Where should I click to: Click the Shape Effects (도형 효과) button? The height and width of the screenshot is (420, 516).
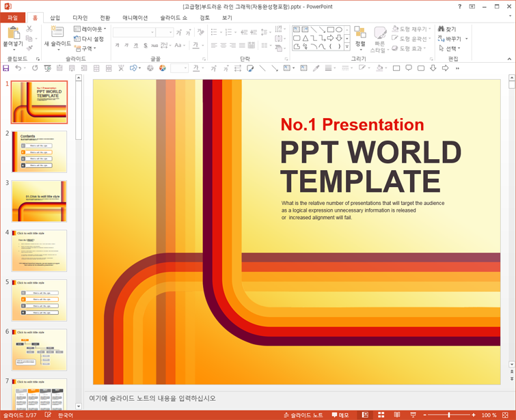pyautogui.click(x=409, y=48)
